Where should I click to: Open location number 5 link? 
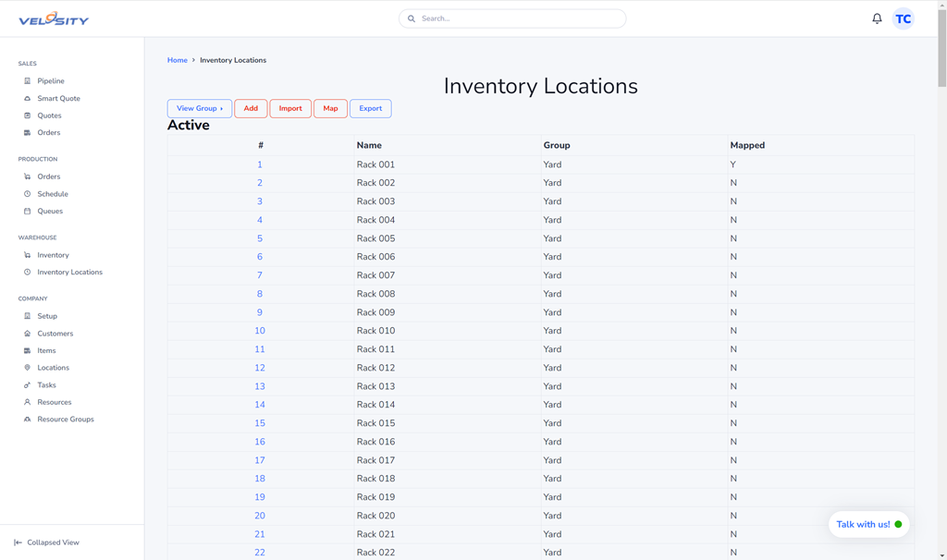click(260, 238)
